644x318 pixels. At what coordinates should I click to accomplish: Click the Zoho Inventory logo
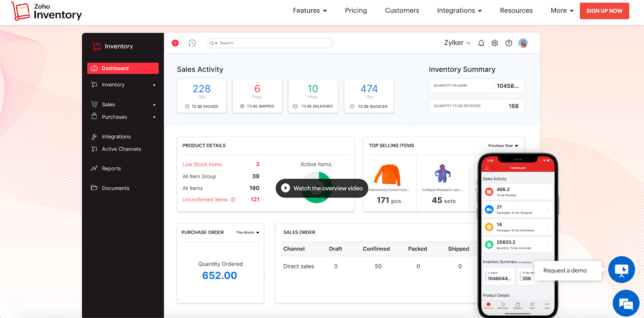[46, 11]
